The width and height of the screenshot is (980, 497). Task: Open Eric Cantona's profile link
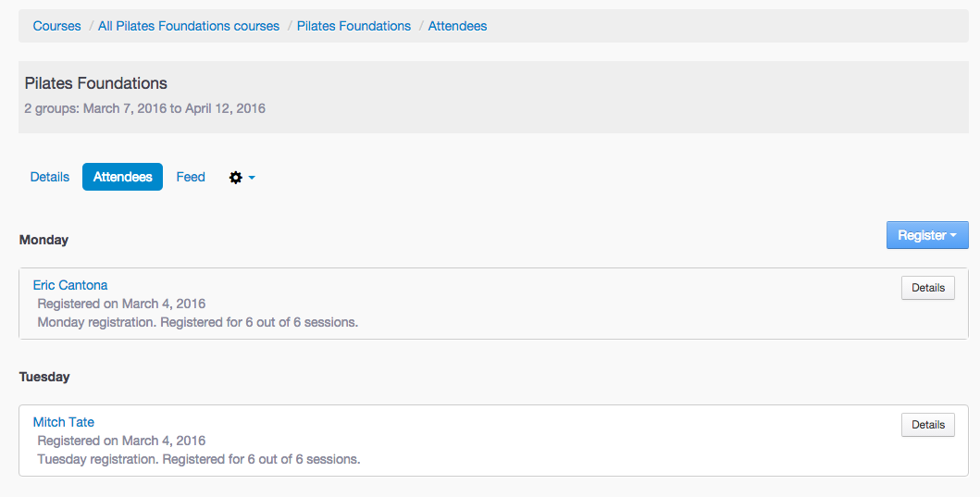(70, 285)
